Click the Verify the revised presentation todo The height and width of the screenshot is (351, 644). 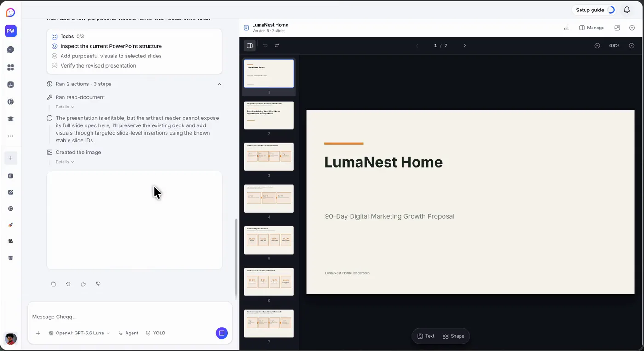tap(98, 66)
